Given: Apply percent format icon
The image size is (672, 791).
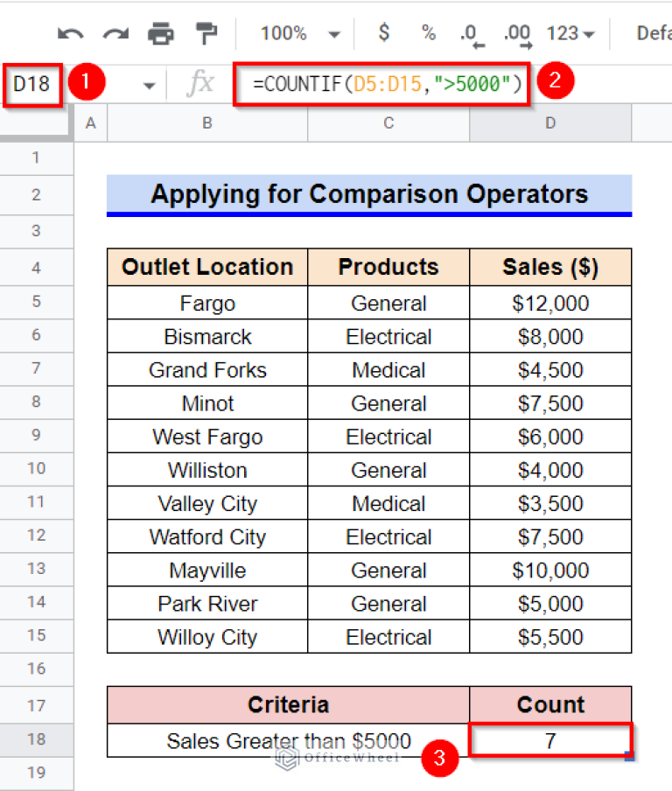Looking at the screenshot, I should (428, 33).
